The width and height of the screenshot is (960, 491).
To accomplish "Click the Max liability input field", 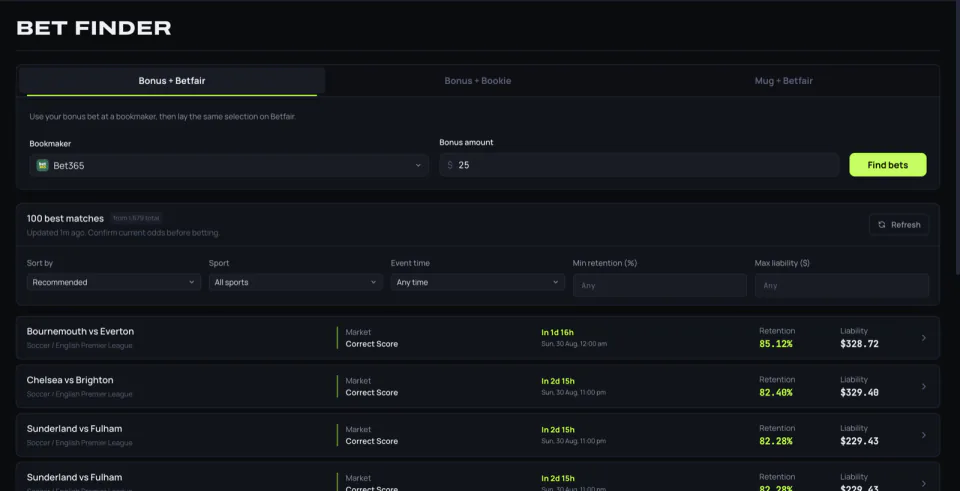I will pyautogui.click(x=842, y=285).
